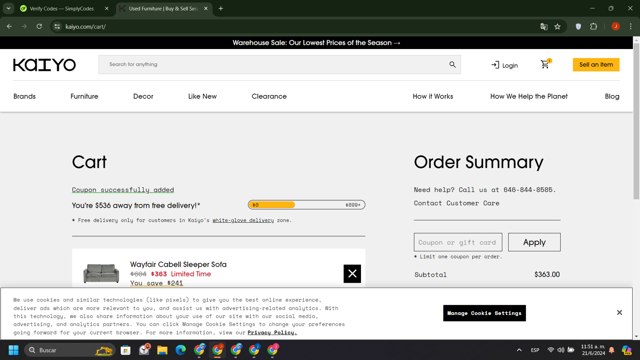Open Microsoft Store from taskbar
The height and width of the screenshot is (360, 640).
pyautogui.click(x=126, y=350)
